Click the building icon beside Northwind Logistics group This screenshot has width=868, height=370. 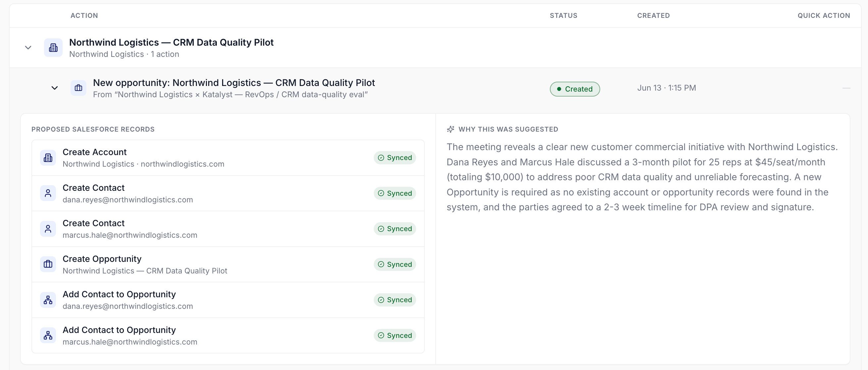pyautogui.click(x=53, y=48)
